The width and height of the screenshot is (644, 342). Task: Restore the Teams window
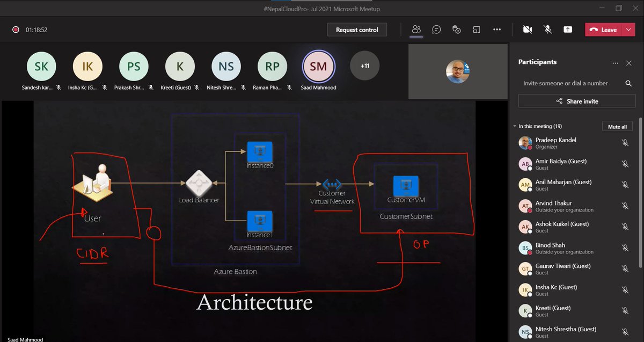click(x=618, y=8)
